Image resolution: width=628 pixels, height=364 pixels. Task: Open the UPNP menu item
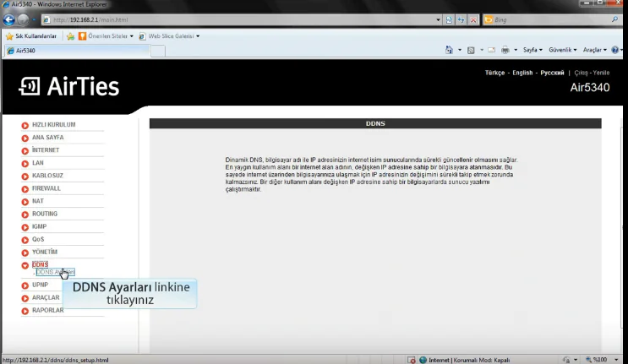click(40, 285)
